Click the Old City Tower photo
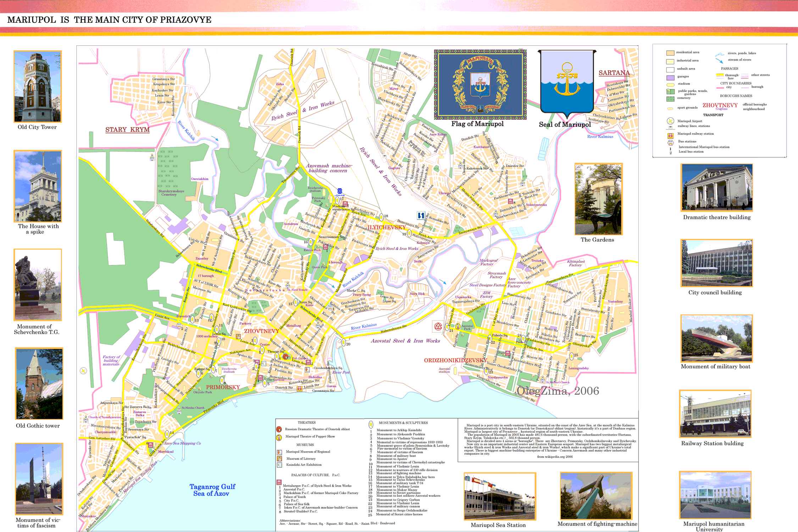The image size is (798, 532). click(38, 87)
